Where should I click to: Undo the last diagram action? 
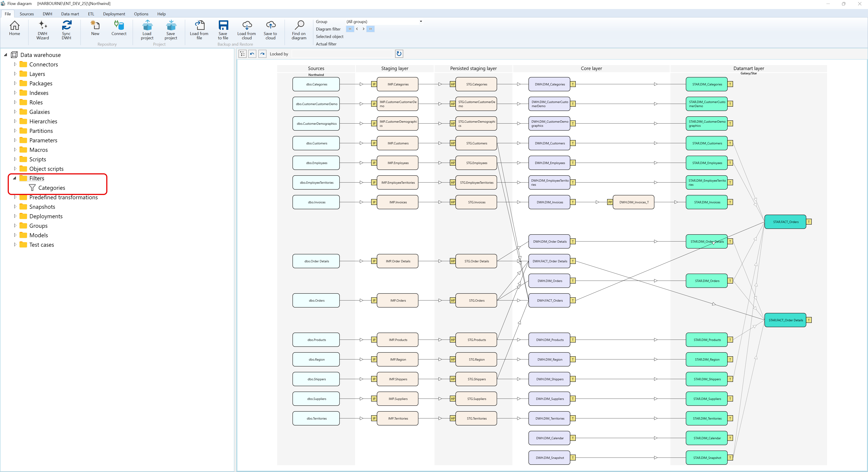(x=252, y=54)
